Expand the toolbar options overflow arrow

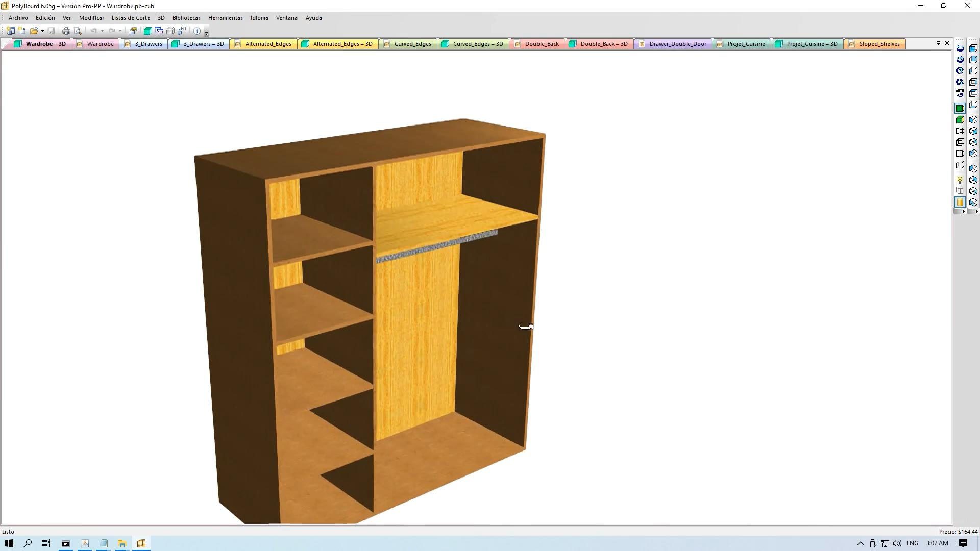(206, 33)
